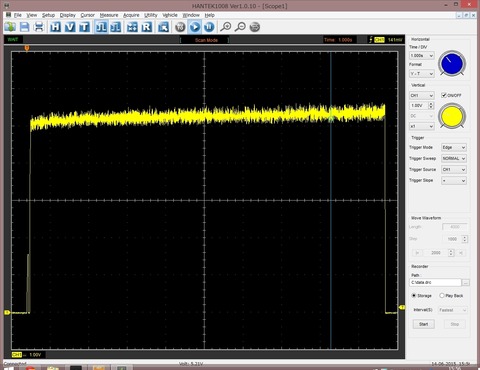This screenshot has height=370, width=480.
Task: Open the Vehicle menu
Action: coord(170,15)
